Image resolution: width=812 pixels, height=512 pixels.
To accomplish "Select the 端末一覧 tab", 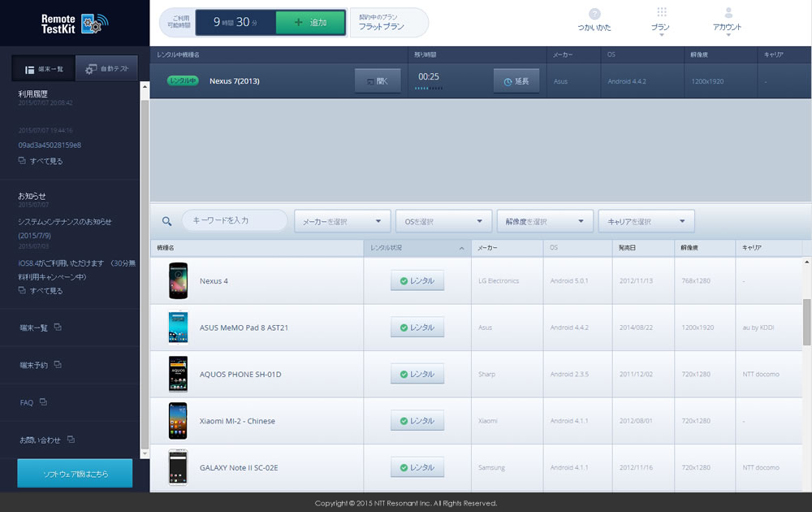I will (45, 69).
